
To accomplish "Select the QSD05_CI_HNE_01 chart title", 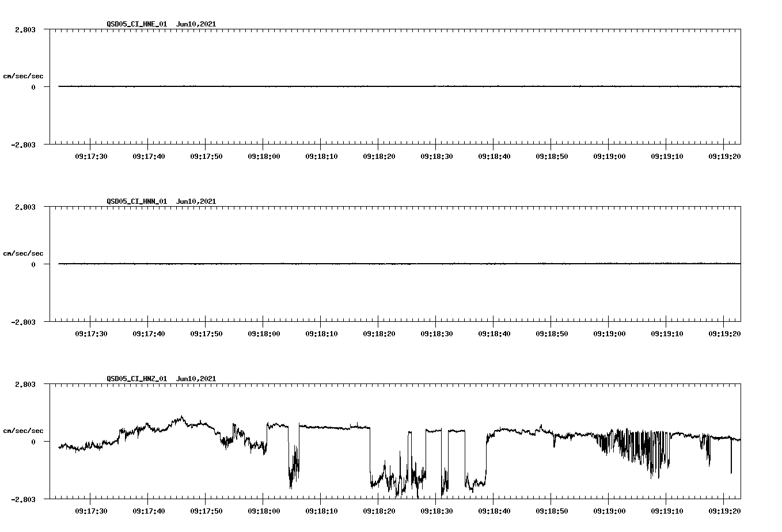I will point(137,24).
